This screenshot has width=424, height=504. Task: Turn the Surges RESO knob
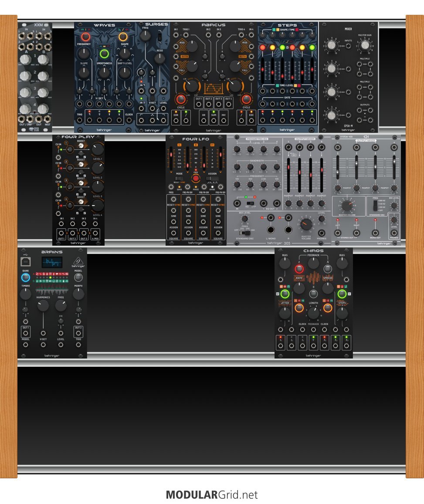tap(159, 58)
